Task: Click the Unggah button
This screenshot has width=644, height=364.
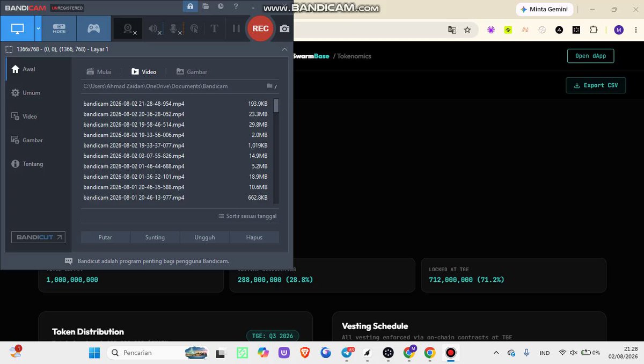Action: 205,237
